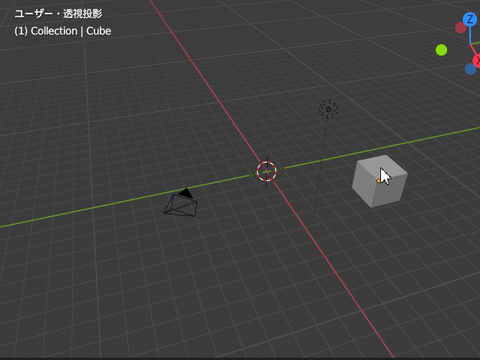Click the 'Collection | Cube' viewport text
Viewport: 480px width, 360px height.
pyautogui.click(x=71, y=31)
